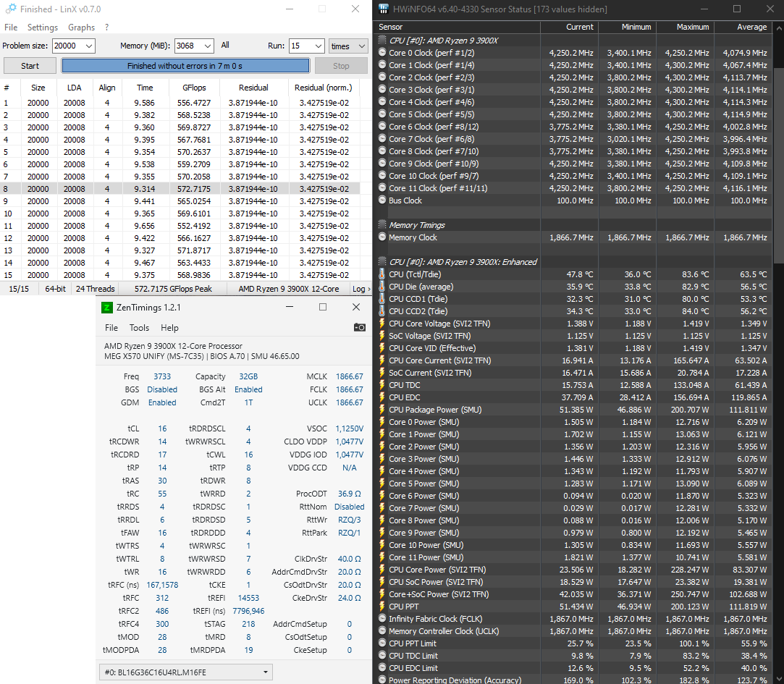This screenshot has width=784, height=684.
Task: Open the Memory (MiB) dropdown in LinX
Action: tap(208, 46)
